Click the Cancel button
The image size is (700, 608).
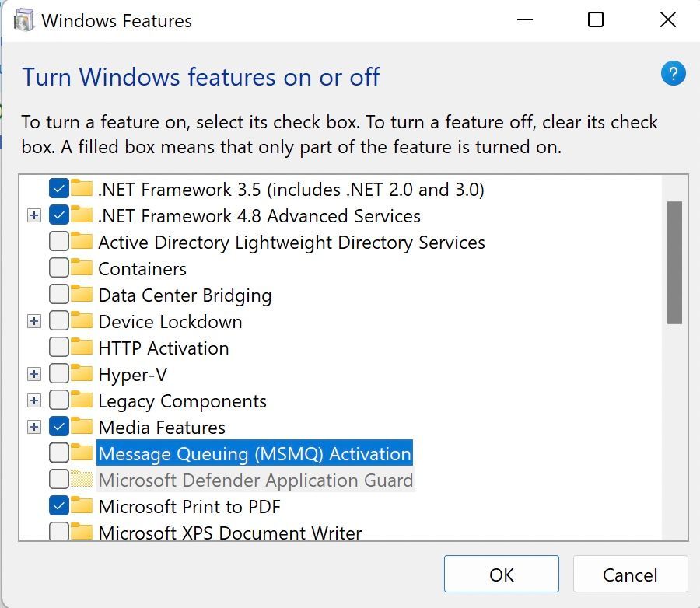630,574
